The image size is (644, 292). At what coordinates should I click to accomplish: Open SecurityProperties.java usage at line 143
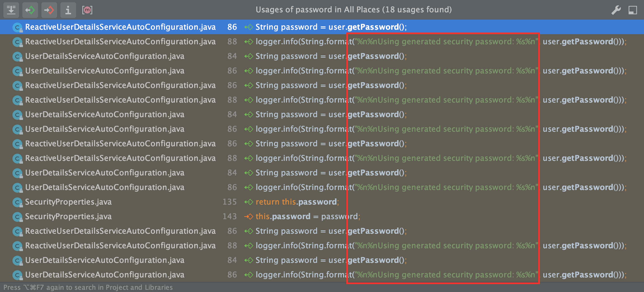(x=68, y=217)
